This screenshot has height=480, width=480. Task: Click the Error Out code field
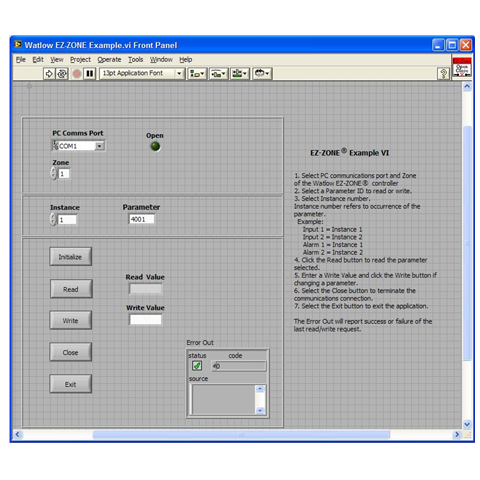(239, 366)
